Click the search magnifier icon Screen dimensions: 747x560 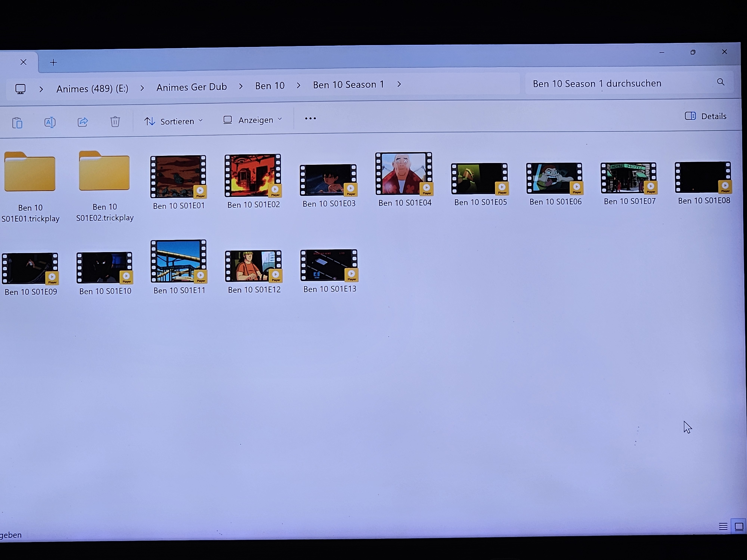(721, 82)
